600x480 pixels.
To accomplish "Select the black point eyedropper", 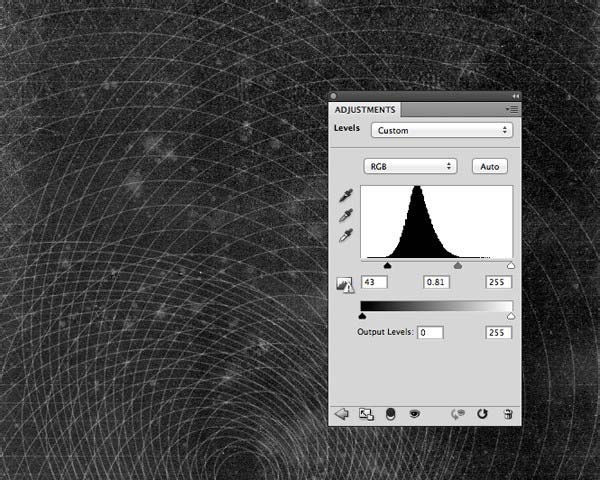I will pos(346,196).
